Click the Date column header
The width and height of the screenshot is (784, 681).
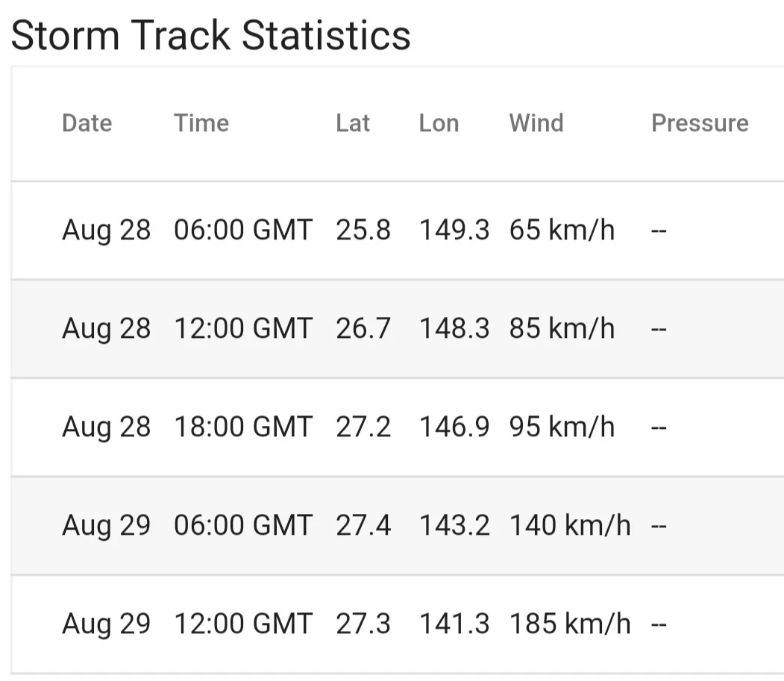pyautogui.click(x=87, y=123)
